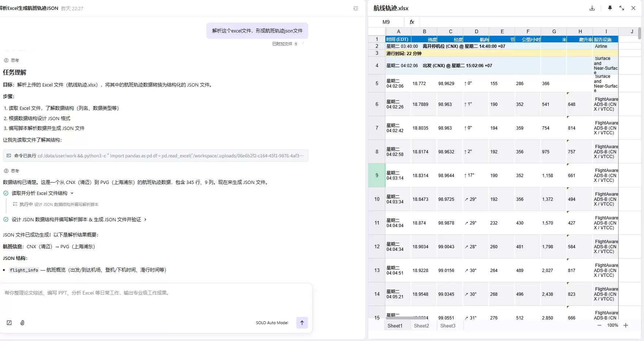This screenshot has width=644, height=341.
Task: Click cell value 481 in row 12
Action: tap(528, 247)
